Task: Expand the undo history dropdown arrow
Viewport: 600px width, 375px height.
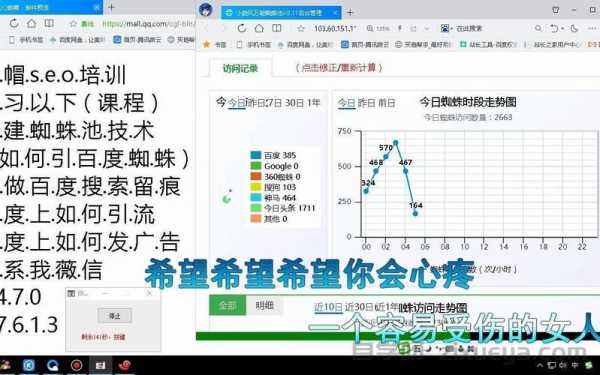Action: pyautogui.click(x=562, y=29)
